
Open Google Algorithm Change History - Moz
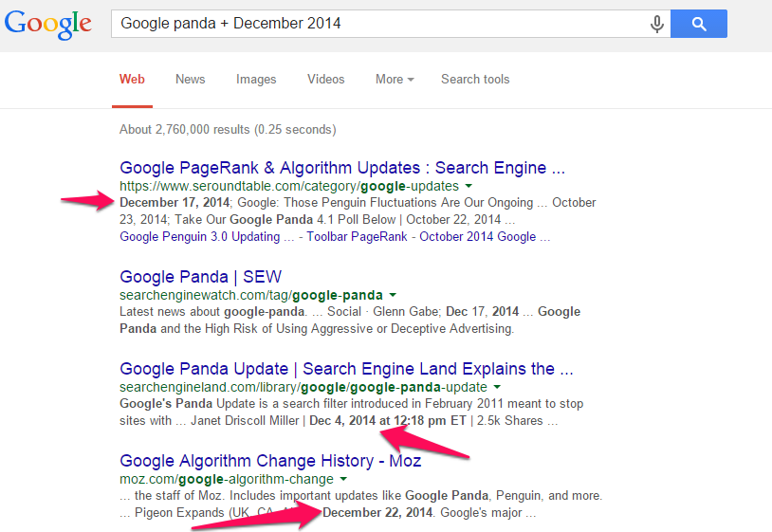point(270,461)
